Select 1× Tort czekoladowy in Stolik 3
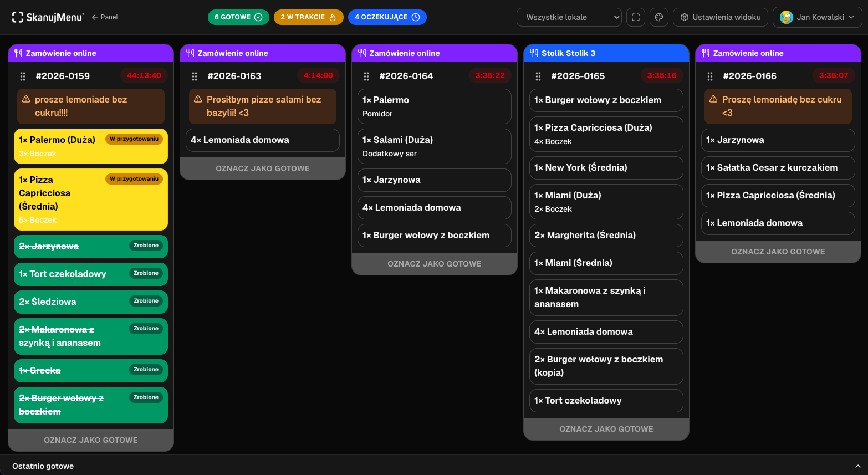Image resolution: width=868 pixels, height=475 pixels. point(606,401)
